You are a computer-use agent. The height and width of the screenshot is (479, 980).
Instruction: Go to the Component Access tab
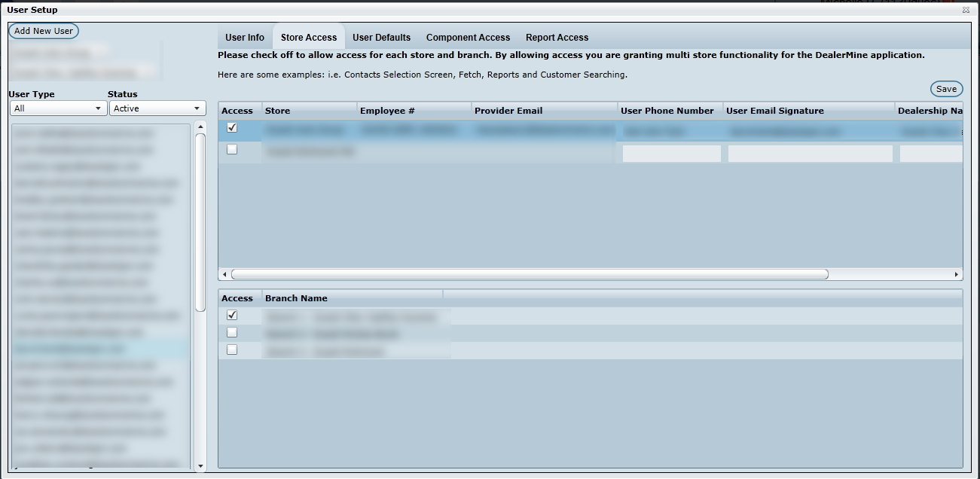[x=468, y=38]
